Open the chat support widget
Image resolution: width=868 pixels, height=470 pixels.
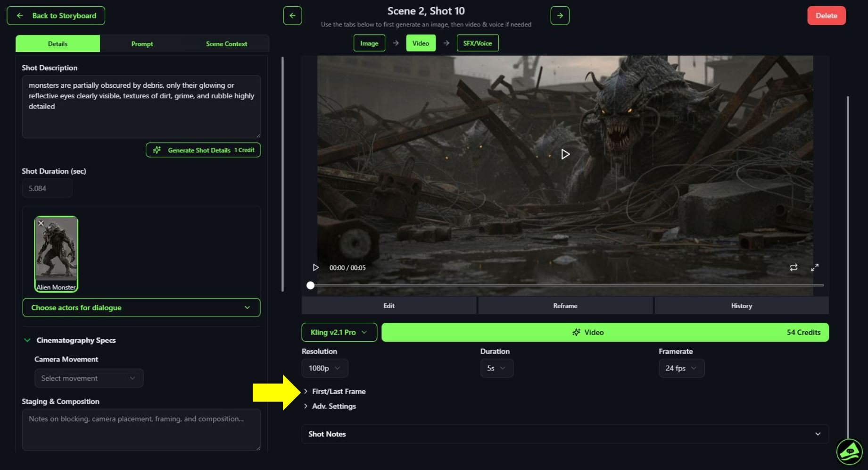coord(850,452)
